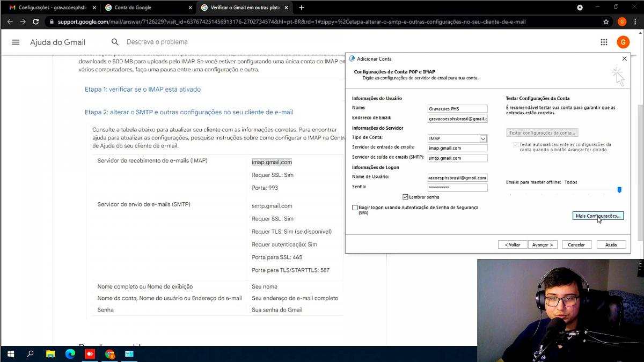Adjust the Emails para manter offline slider
The width and height of the screenshot is (644, 362).
(619, 190)
